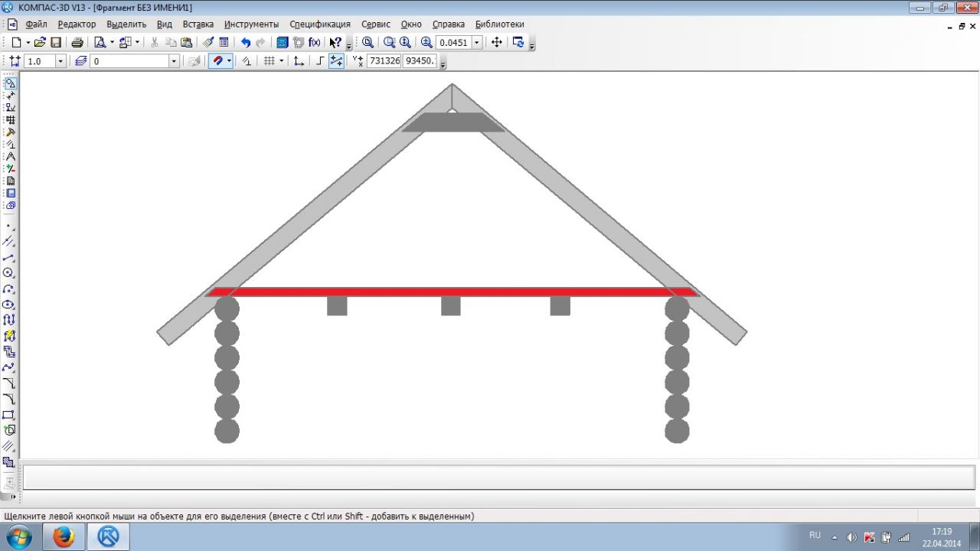Choose the Circle drawing tool
Image resolution: width=980 pixels, height=551 pixels.
(9, 273)
